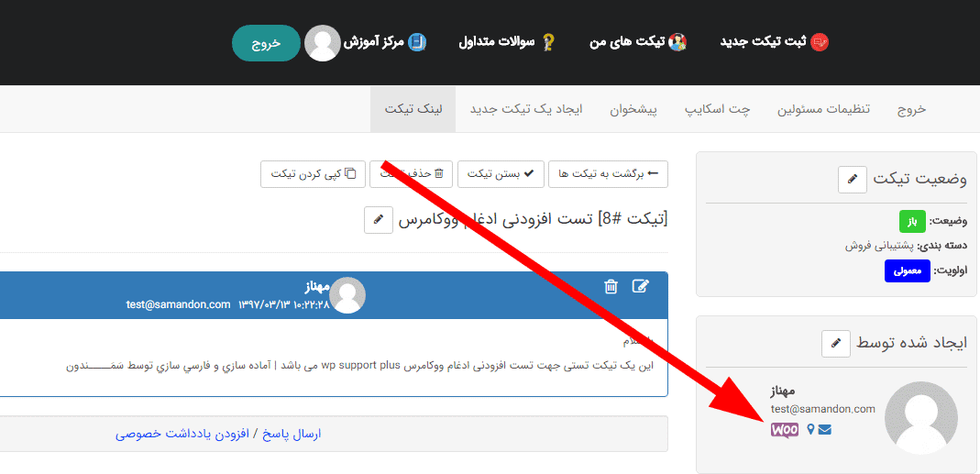This screenshot has width=980, height=474.
Task: Click the my tickets person icon
Action: [x=677, y=42]
